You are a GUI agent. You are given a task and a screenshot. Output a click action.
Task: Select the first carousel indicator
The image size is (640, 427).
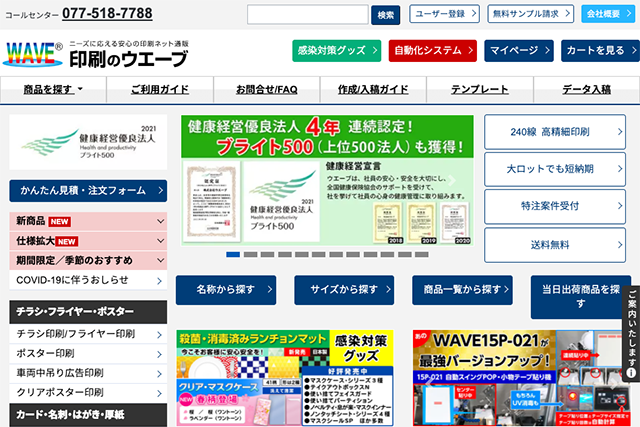click(x=233, y=254)
